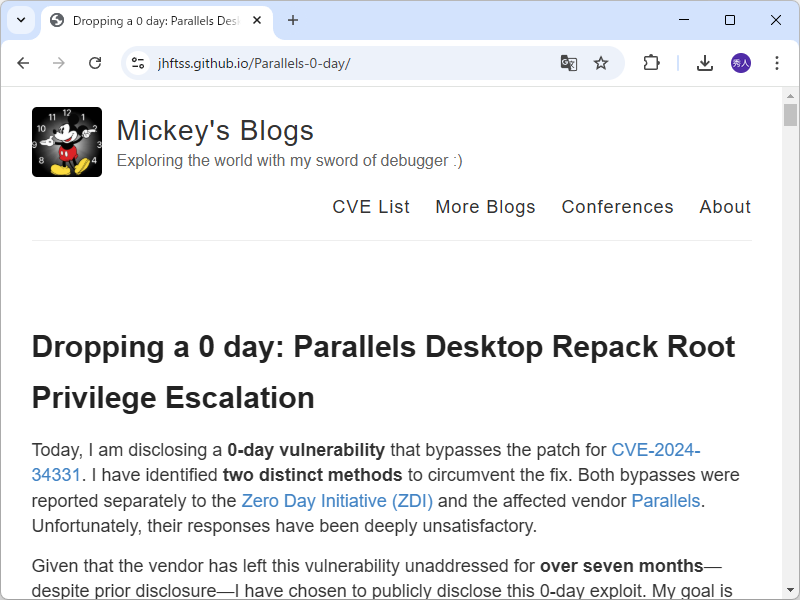Close the Parallels blog tab
The image size is (800, 600).
258,20
